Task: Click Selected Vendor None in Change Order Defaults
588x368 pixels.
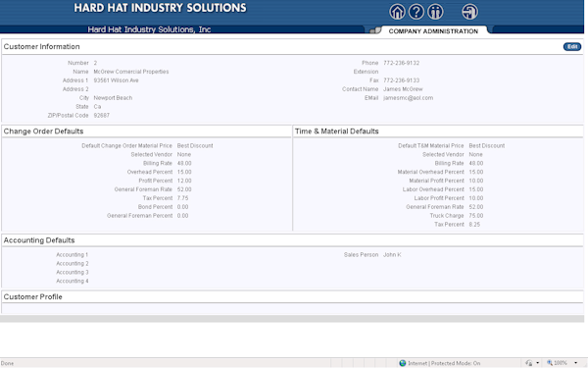Action: coord(184,154)
